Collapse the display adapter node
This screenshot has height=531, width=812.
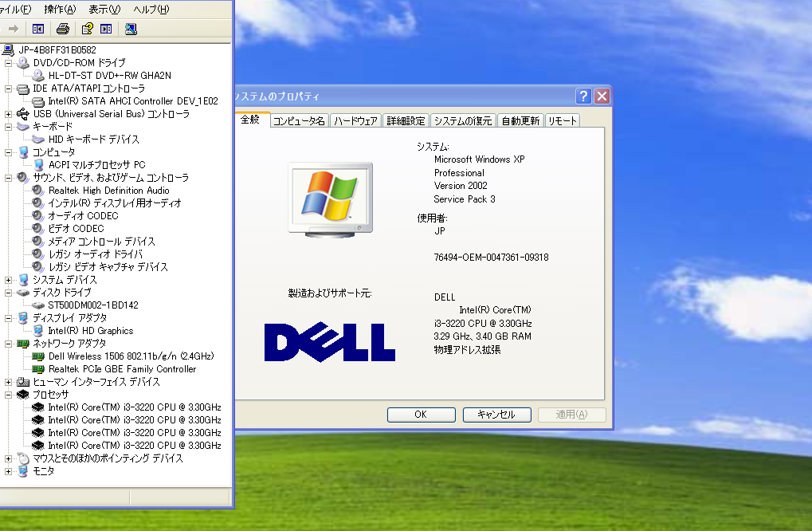pyautogui.click(x=8, y=318)
